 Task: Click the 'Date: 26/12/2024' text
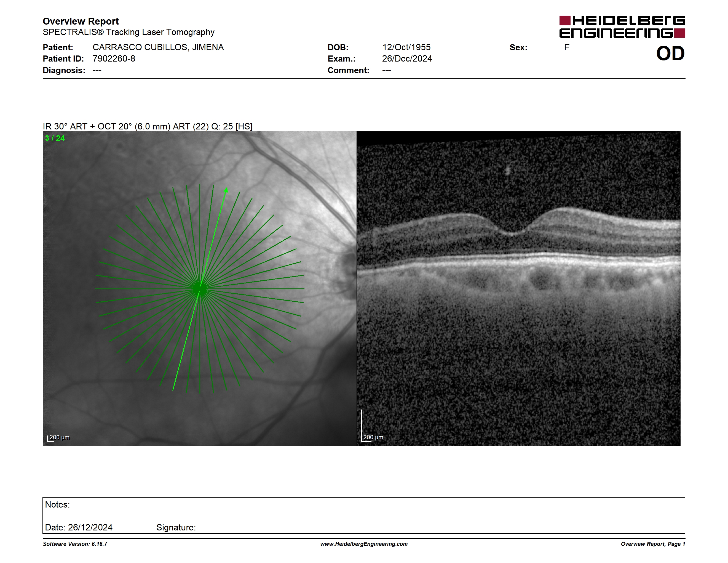point(79,527)
